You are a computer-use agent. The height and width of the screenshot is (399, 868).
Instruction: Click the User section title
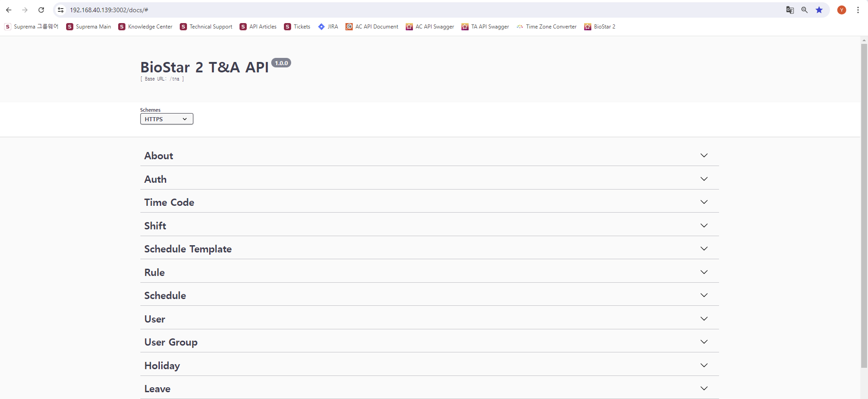tap(155, 319)
